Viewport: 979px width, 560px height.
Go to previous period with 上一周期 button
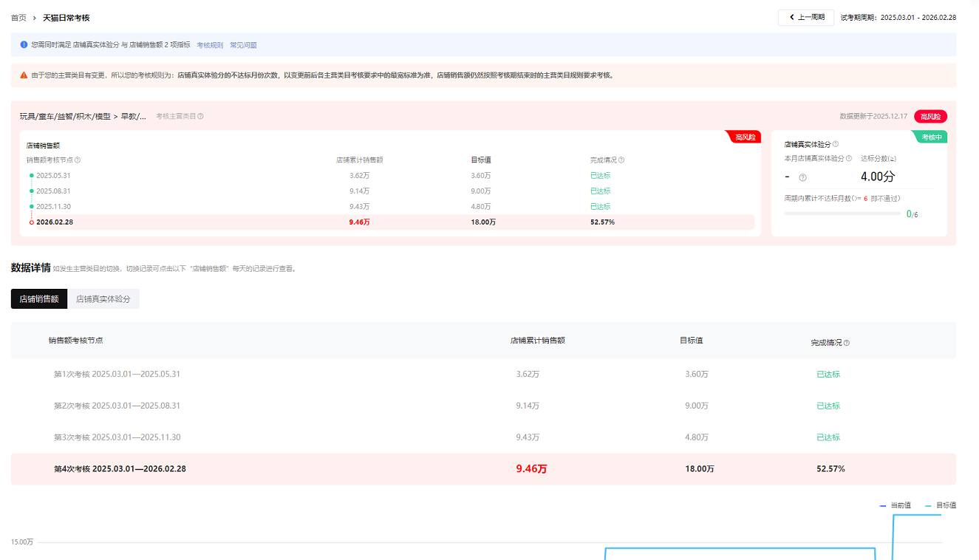(x=806, y=17)
